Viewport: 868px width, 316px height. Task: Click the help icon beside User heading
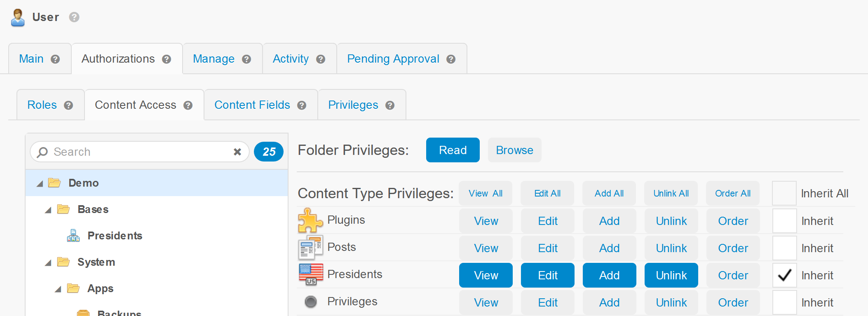pos(74,17)
